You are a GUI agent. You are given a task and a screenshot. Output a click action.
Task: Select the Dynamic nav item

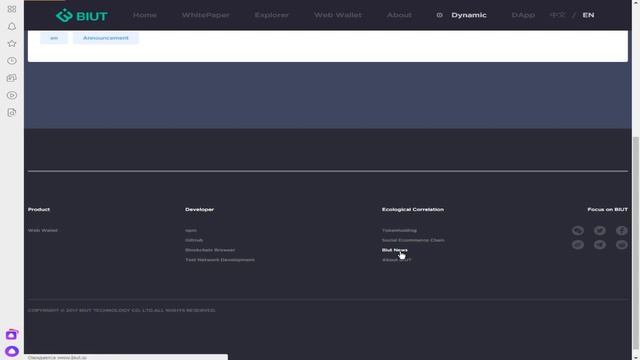[469, 15]
